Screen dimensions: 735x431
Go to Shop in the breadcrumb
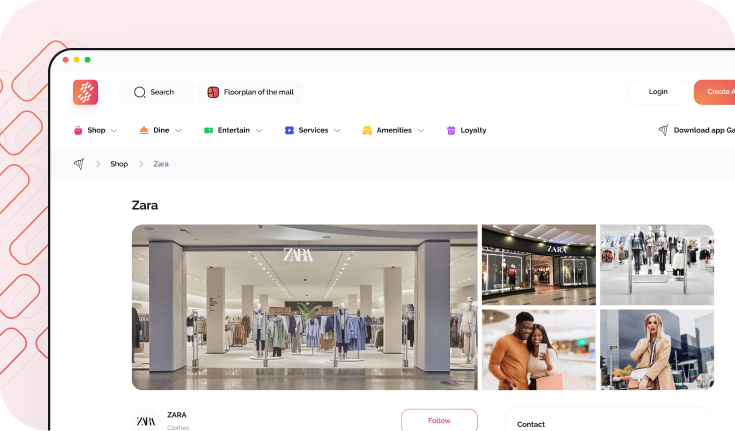click(119, 164)
